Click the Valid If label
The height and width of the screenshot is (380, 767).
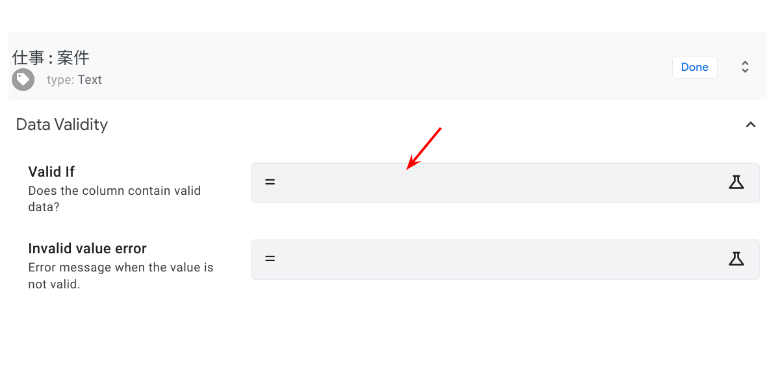[51, 172]
